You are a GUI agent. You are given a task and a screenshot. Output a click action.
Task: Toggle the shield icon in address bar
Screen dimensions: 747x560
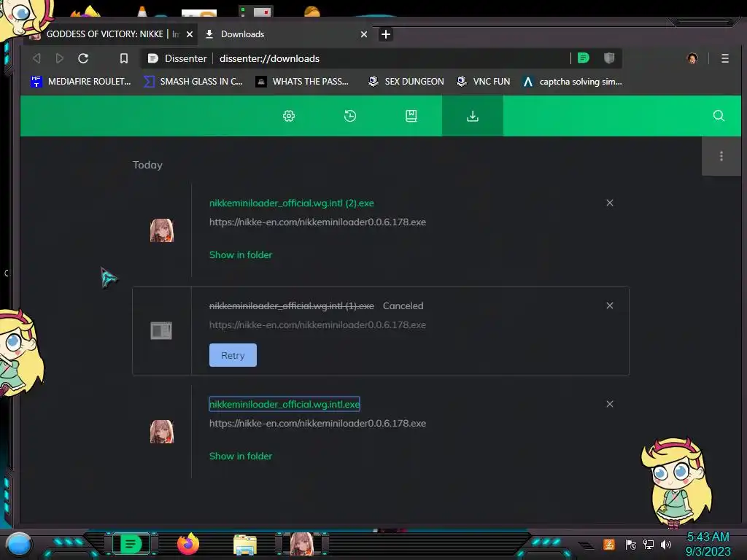click(609, 58)
